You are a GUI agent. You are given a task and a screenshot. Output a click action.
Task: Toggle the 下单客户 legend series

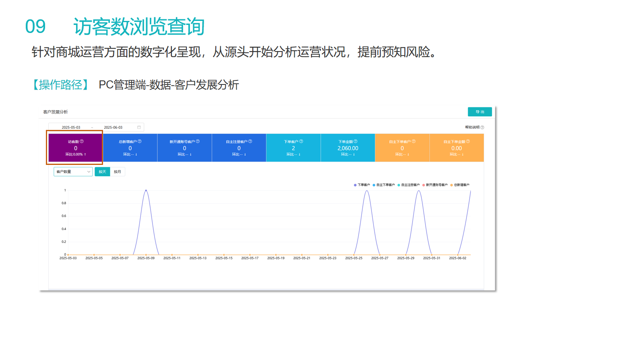pos(362,185)
